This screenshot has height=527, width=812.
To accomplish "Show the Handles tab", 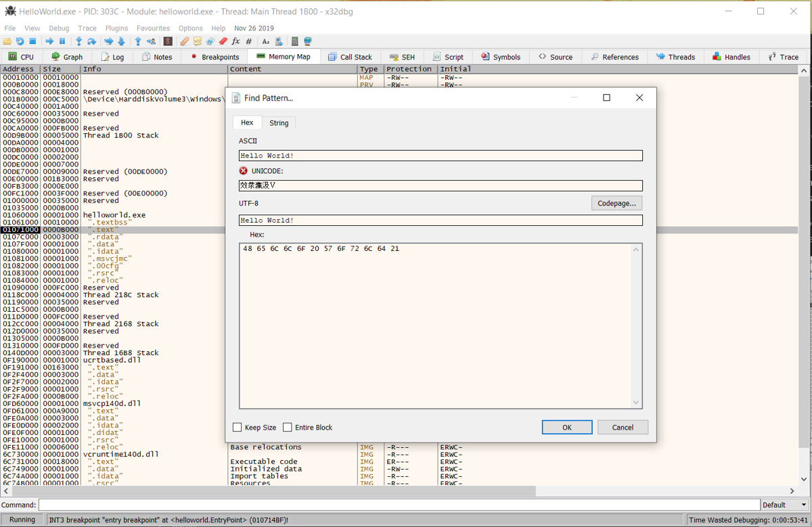I will click(x=731, y=57).
